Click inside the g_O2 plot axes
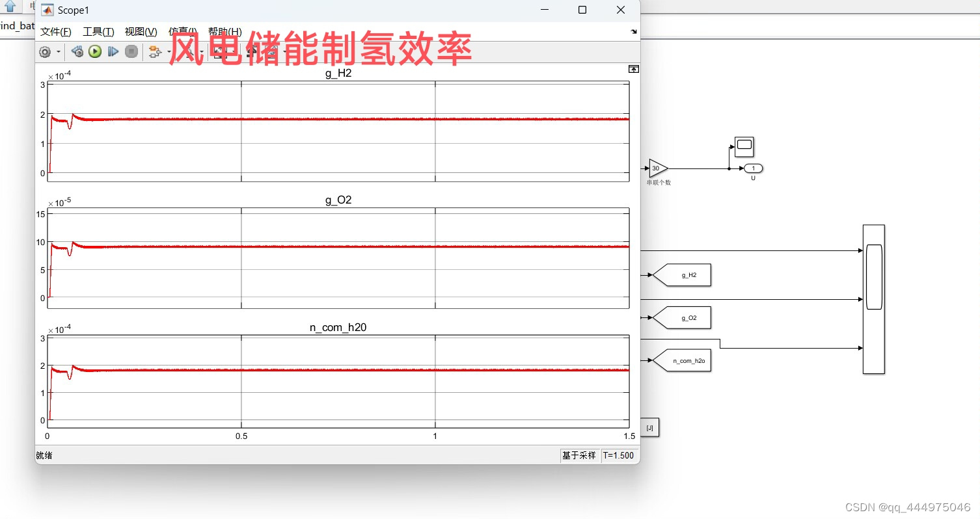The image size is (980, 519). 338,258
